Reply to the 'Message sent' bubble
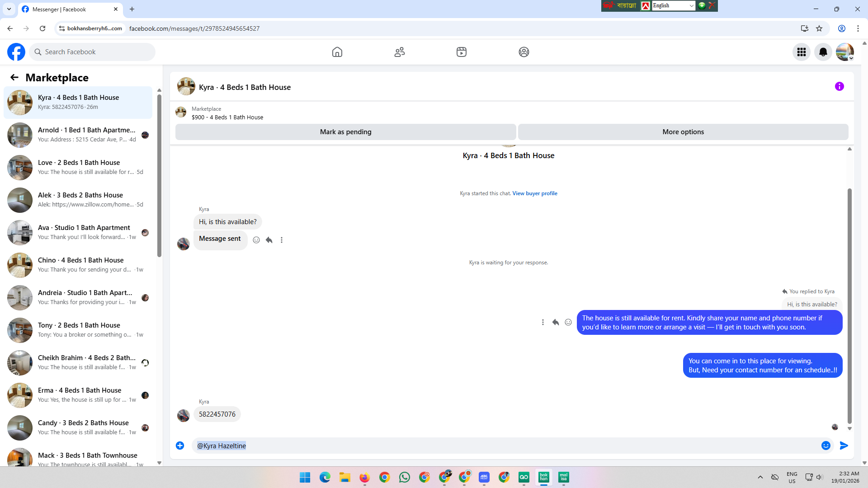 point(269,240)
